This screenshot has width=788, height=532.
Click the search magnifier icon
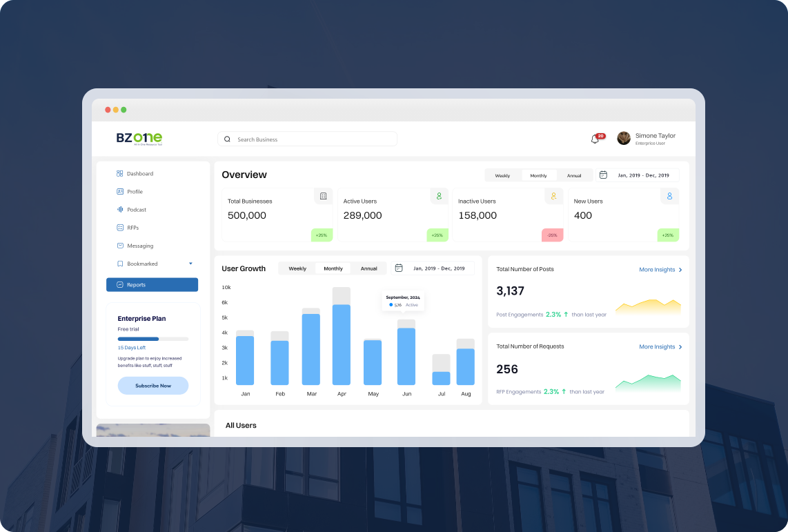pos(227,139)
